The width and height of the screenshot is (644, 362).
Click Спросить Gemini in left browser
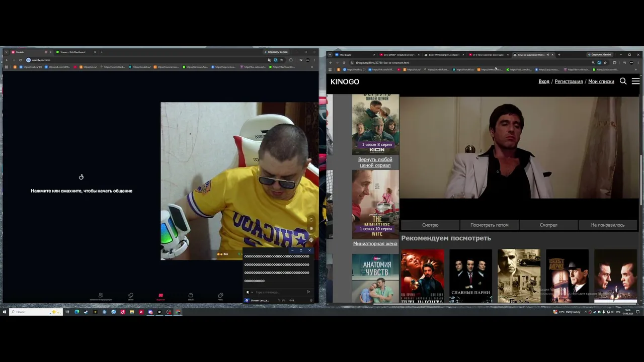point(276,52)
